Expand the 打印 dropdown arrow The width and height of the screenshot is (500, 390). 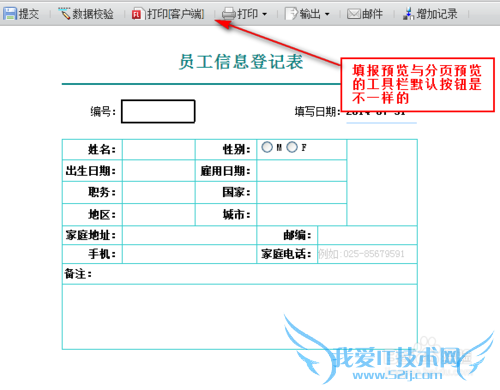point(265,14)
